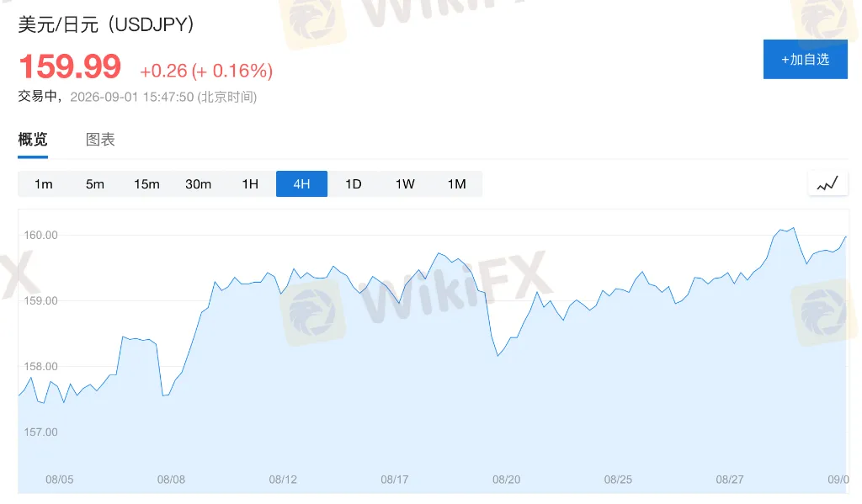862x504 pixels.
Task: Click the 美元/日元 (USDJPY) title
Action: 106,24
